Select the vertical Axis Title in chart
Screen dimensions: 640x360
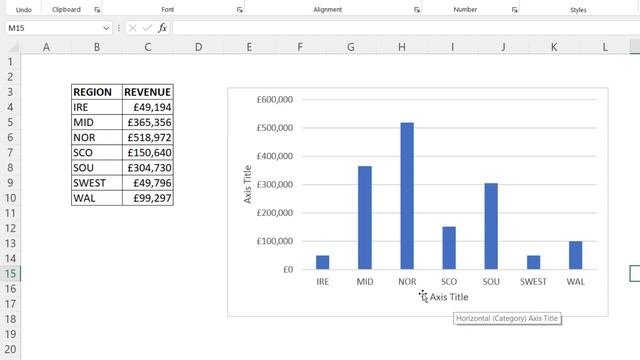click(247, 184)
